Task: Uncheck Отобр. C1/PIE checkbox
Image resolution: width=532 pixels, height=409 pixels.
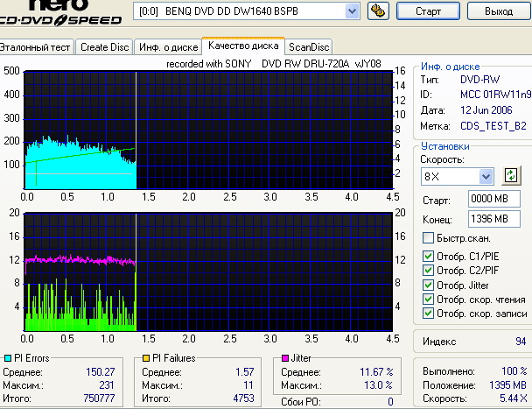Action: click(428, 256)
